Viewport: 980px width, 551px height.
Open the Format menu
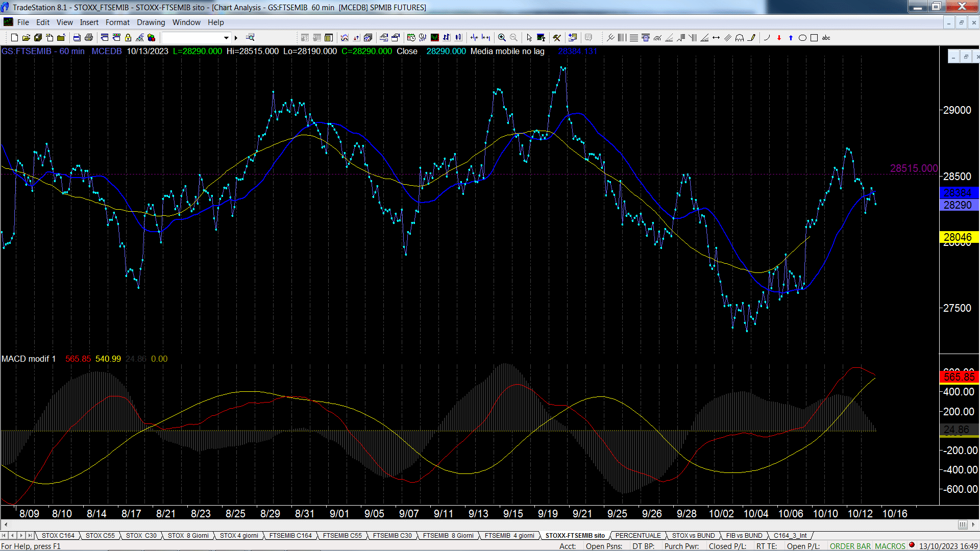pyautogui.click(x=118, y=22)
